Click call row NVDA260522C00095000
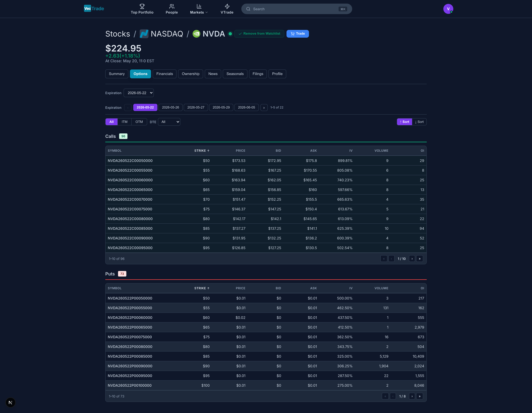The width and height of the screenshot is (532, 413). [266, 248]
